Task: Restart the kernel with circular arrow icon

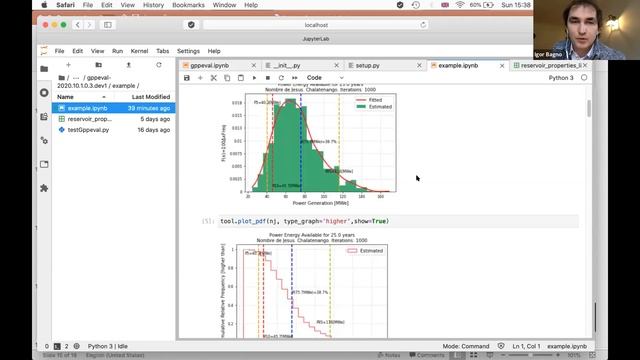Action: pyautogui.click(x=281, y=78)
